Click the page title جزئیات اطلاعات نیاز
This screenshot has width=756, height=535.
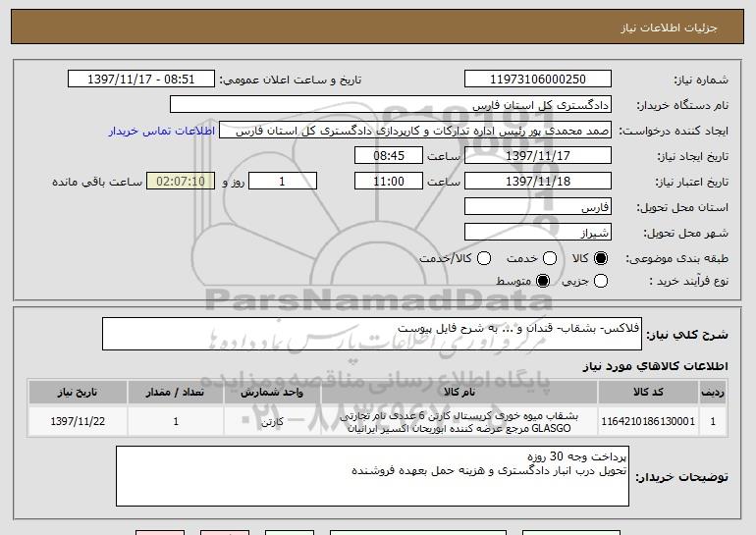coord(669,27)
